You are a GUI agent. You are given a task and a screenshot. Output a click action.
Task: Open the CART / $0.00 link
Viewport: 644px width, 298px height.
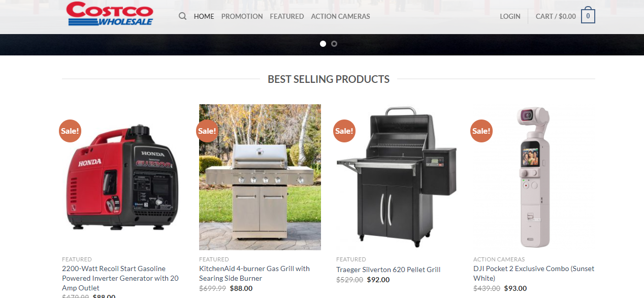pyautogui.click(x=556, y=16)
